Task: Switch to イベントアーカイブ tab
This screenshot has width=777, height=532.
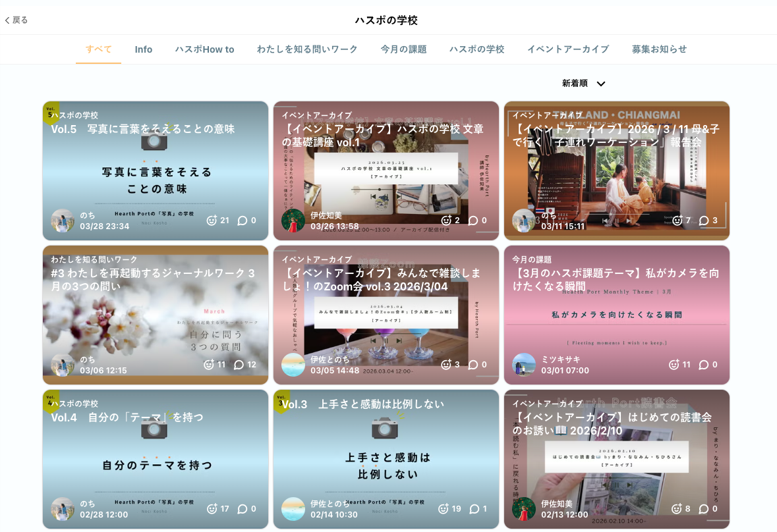Action: coord(567,49)
